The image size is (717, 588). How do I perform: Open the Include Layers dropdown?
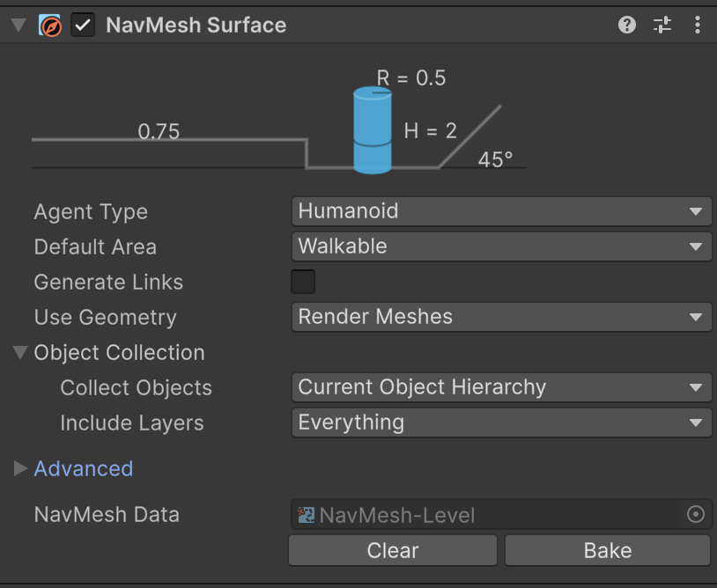[x=500, y=423]
